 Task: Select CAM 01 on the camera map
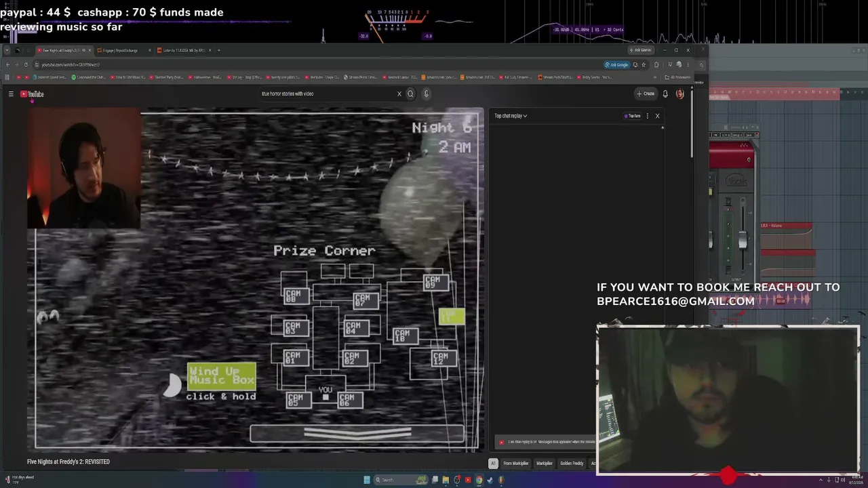(296, 357)
